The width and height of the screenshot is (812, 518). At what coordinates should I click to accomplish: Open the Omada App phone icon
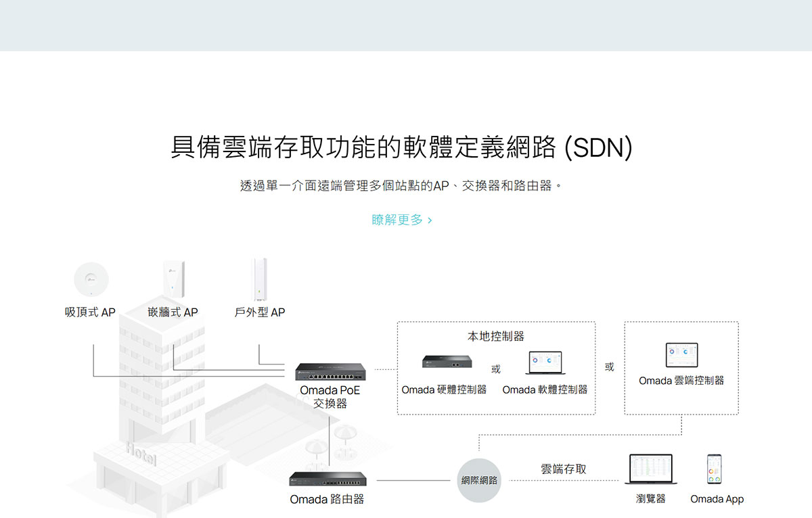715,469
